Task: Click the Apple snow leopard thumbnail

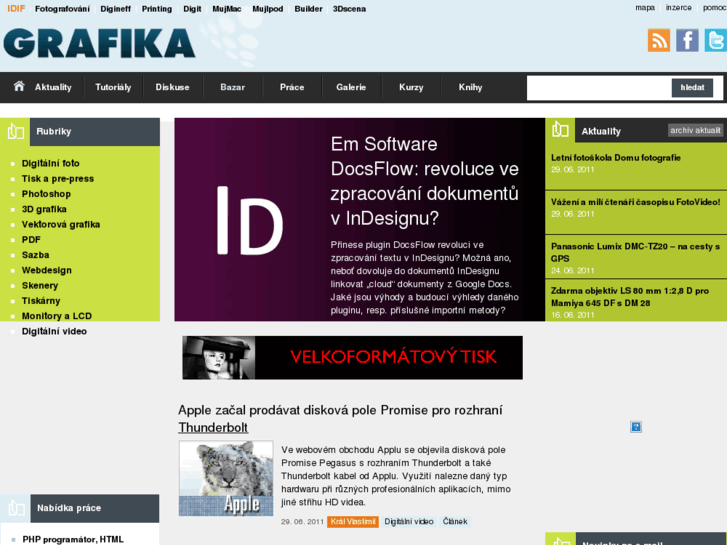Action: [x=226, y=478]
